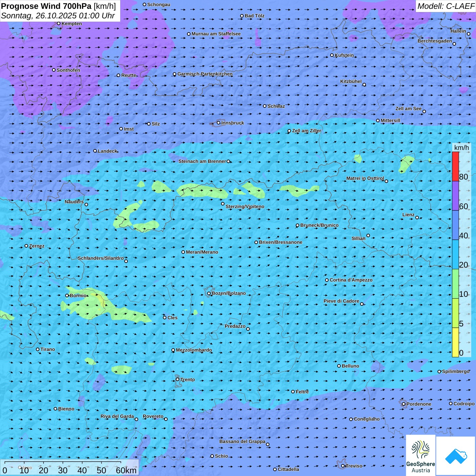Viewport: 476px width, 476px height.
Task: Click the 'Pieve di Cadore' label
Action: (341, 301)
